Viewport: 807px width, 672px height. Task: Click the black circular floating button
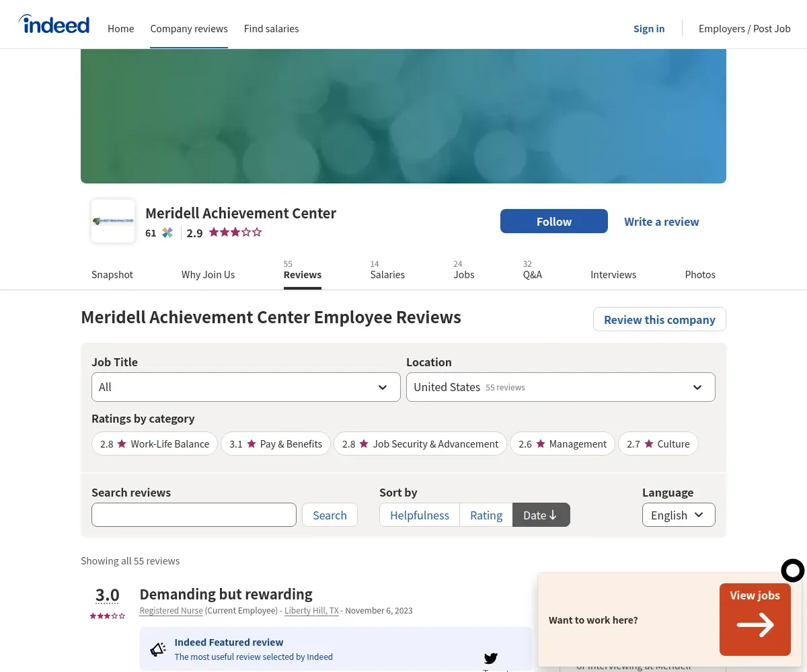coord(793,571)
